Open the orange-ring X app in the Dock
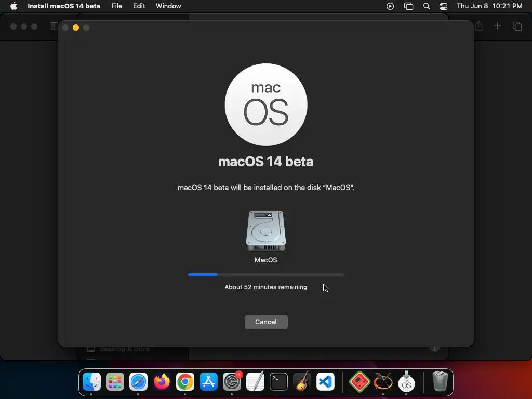The width and height of the screenshot is (532, 399). [383, 382]
